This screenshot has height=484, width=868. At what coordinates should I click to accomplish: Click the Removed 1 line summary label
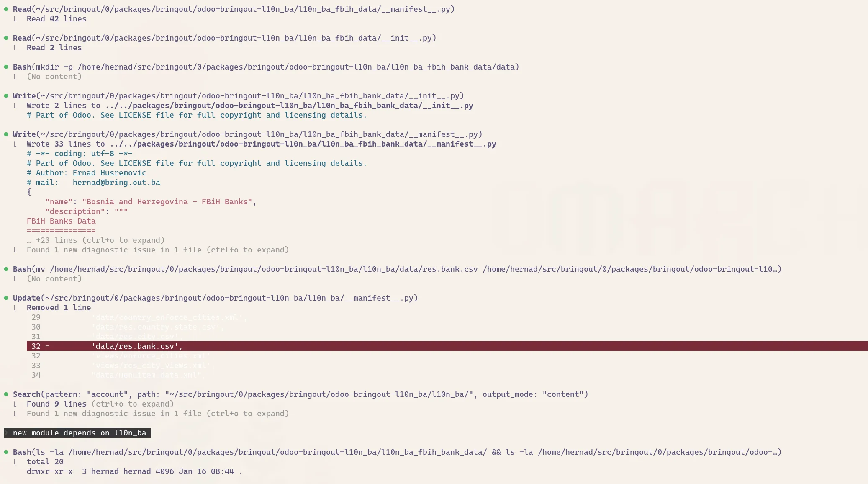(59, 307)
